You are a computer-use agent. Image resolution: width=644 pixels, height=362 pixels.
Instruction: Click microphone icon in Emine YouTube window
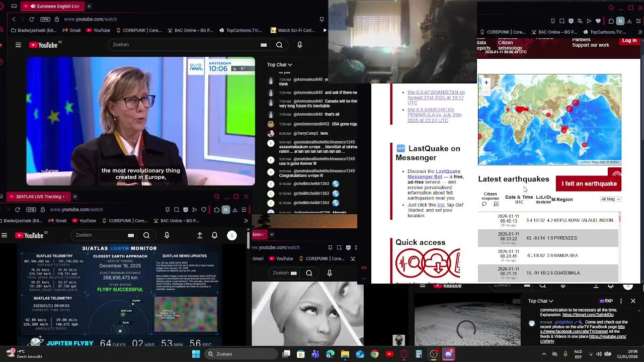pos(330,273)
